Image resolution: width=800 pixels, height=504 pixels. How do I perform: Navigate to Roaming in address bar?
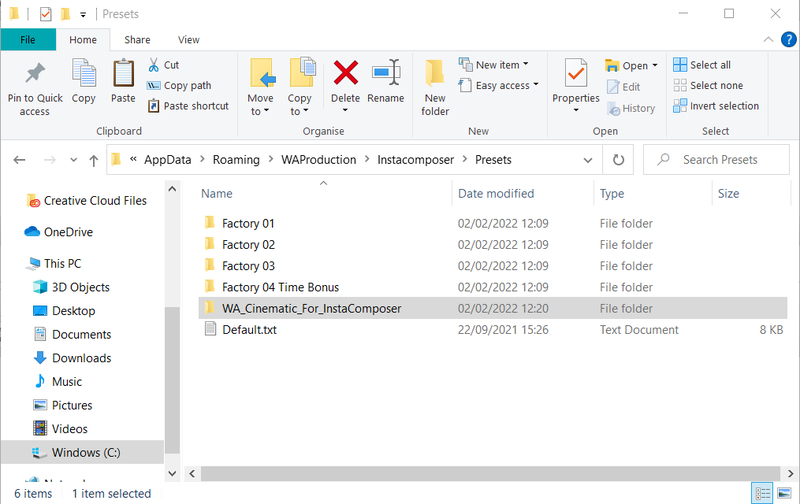click(236, 160)
